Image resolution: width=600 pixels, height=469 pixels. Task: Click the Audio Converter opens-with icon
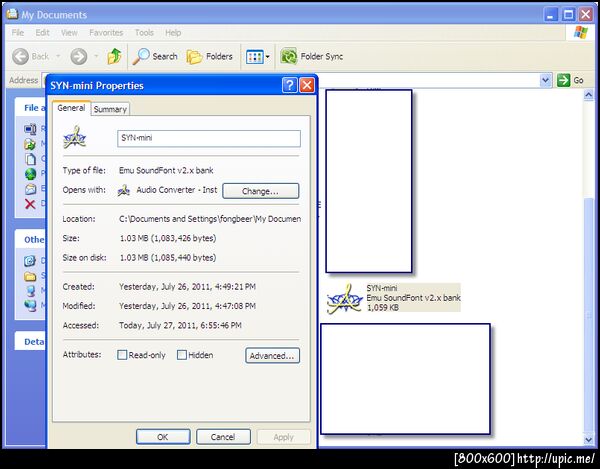click(124, 190)
